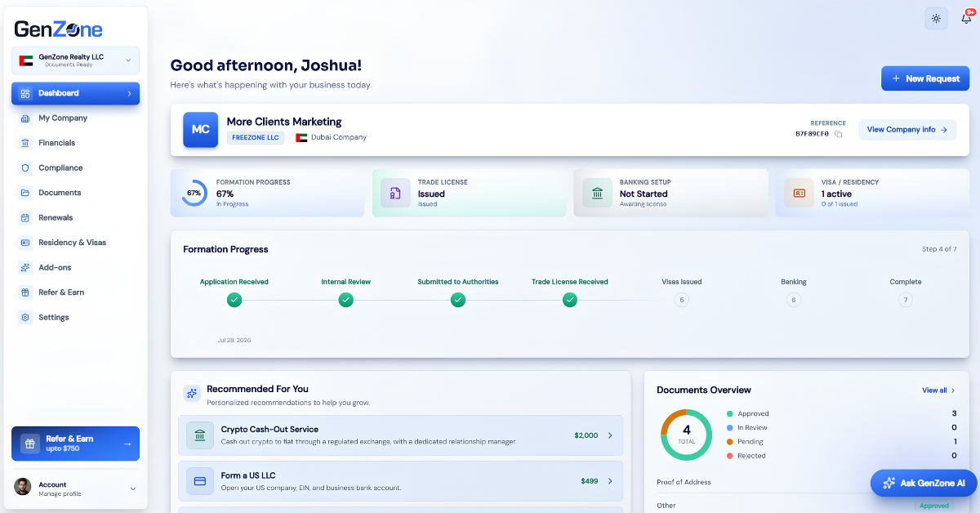Click the Internal Review step checkmark

pyautogui.click(x=346, y=300)
